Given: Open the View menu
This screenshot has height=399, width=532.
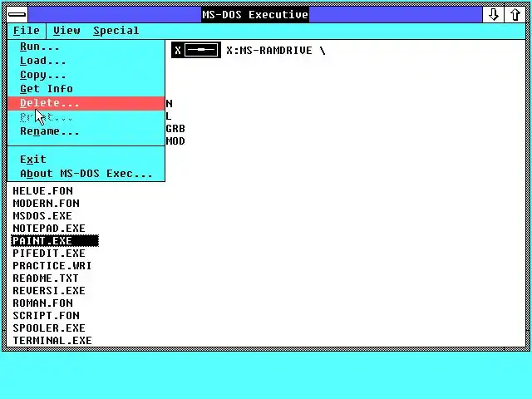Looking at the screenshot, I should click(66, 31).
